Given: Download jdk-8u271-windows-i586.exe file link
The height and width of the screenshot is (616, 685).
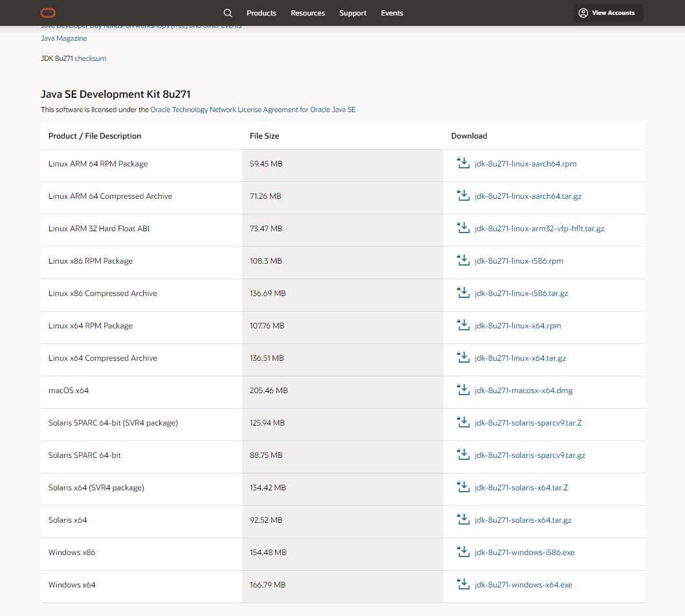Looking at the screenshot, I should (x=524, y=552).
